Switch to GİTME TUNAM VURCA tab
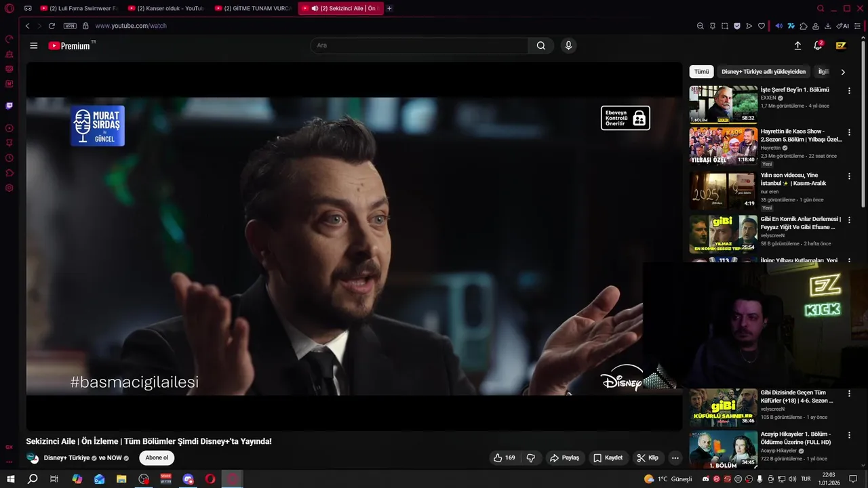The width and height of the screenshot is (868, 488). [x=252, y=8]
